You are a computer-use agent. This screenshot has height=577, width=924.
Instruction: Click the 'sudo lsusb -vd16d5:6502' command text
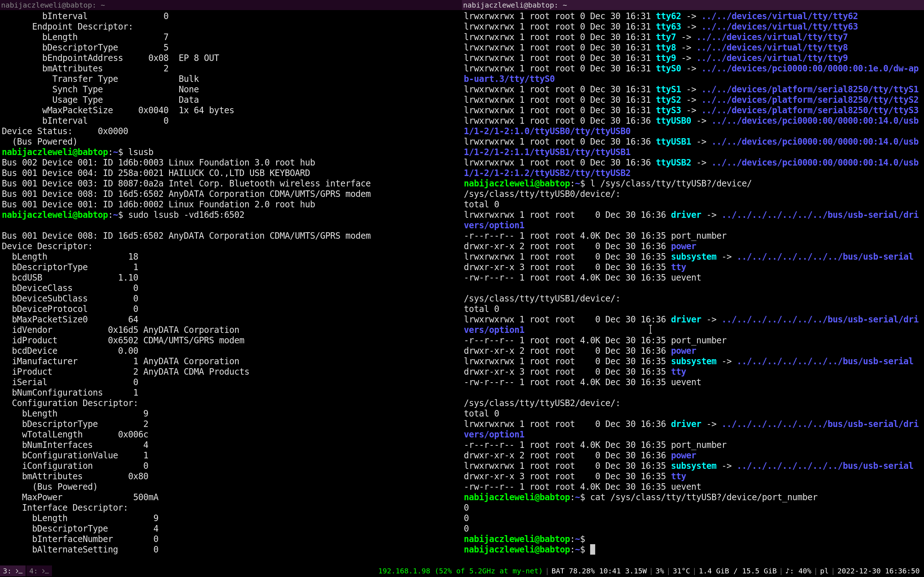pos(186,215)
